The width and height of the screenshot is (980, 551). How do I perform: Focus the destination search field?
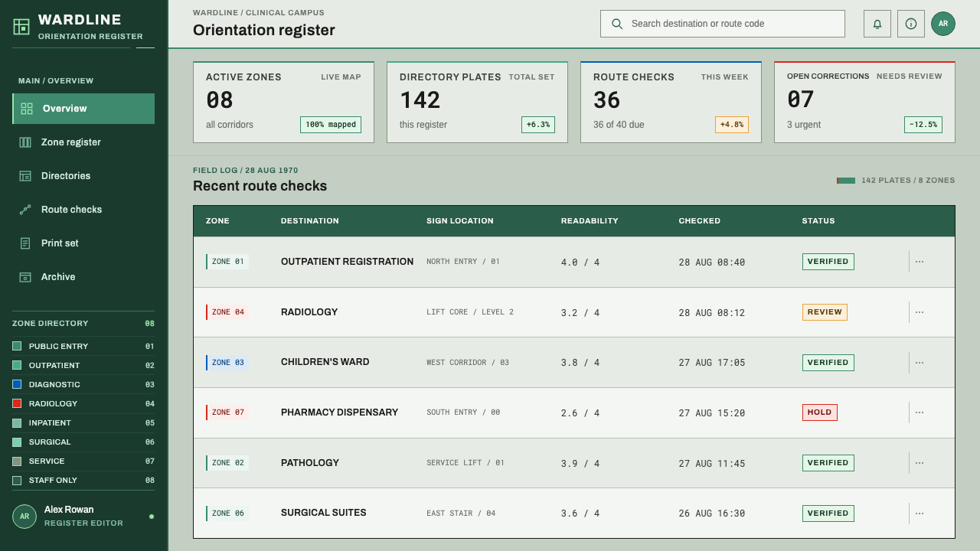pyautogui.click(x=723, y=24)
